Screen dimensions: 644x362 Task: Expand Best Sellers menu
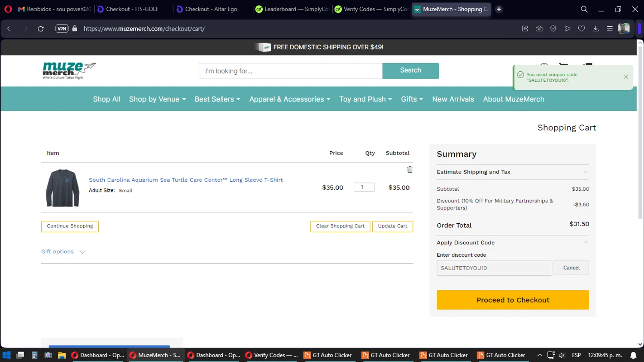click(217, 99)
